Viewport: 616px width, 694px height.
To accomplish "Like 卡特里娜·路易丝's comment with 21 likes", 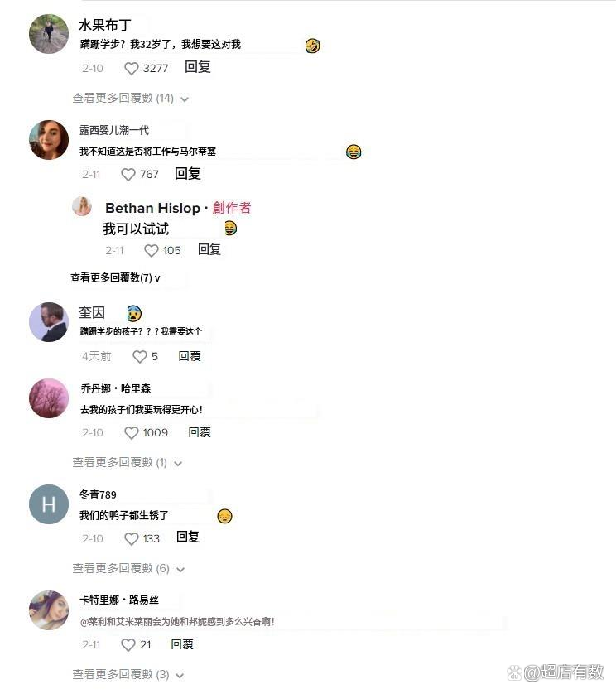I will (x=128, y=645).
